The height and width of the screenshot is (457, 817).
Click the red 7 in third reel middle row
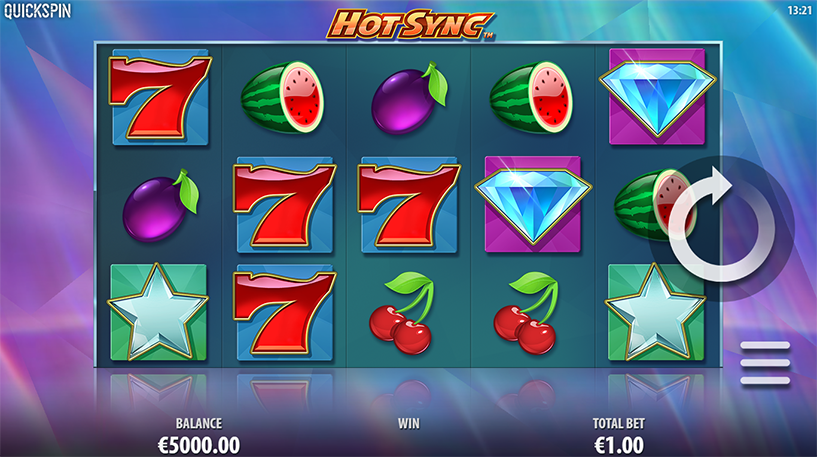409,205
